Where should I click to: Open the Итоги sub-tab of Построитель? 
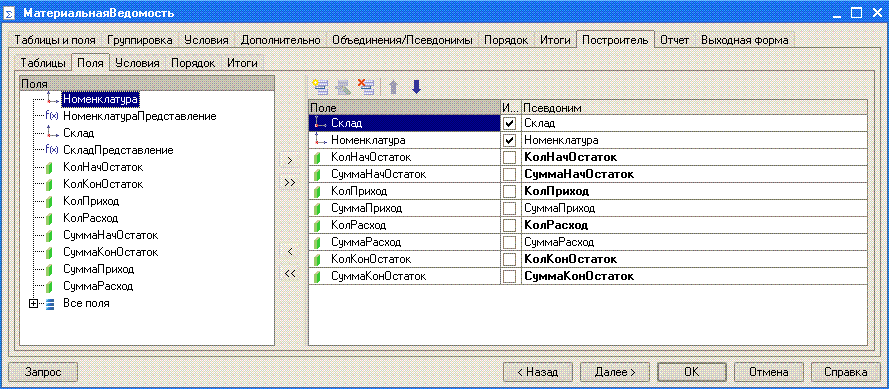pyautogui.click(x=242, y=63)
